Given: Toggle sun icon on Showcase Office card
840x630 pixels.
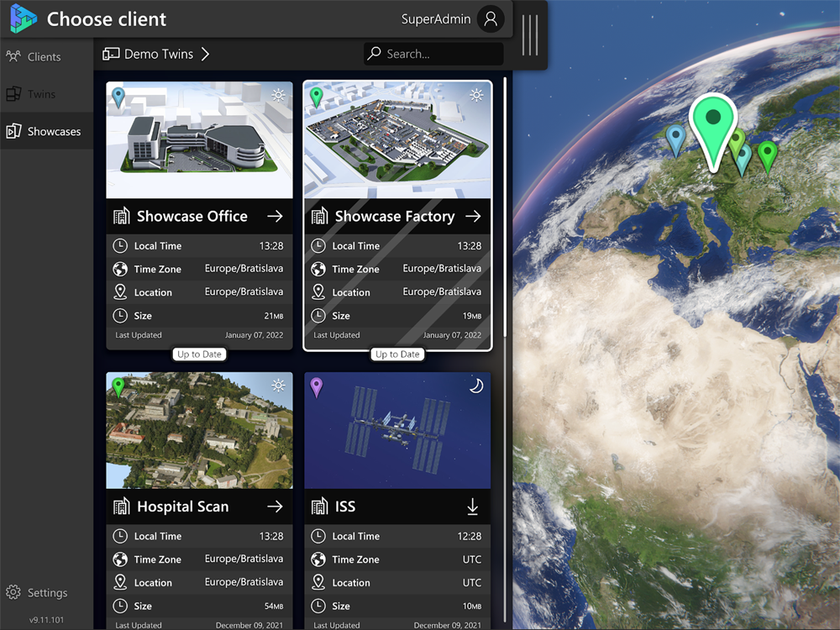Looking at the screenshot, I should pos(278,96).
